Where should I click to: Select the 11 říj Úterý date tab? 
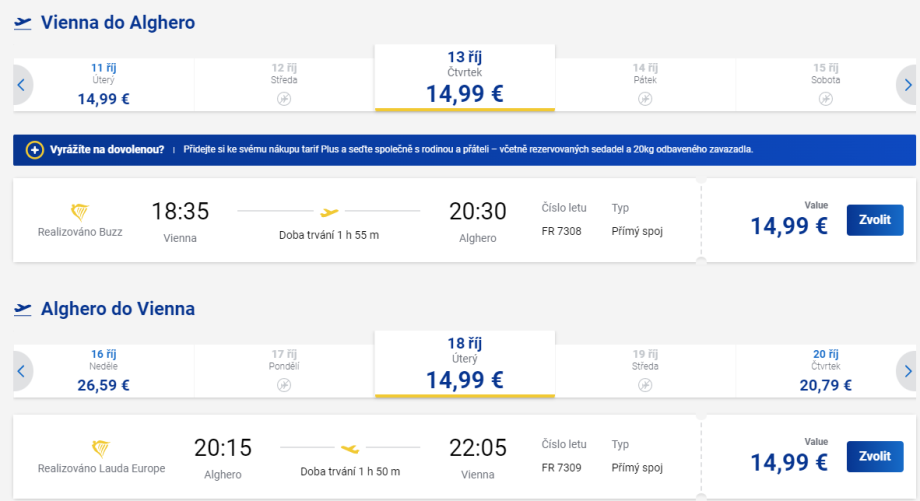point(103,84)
